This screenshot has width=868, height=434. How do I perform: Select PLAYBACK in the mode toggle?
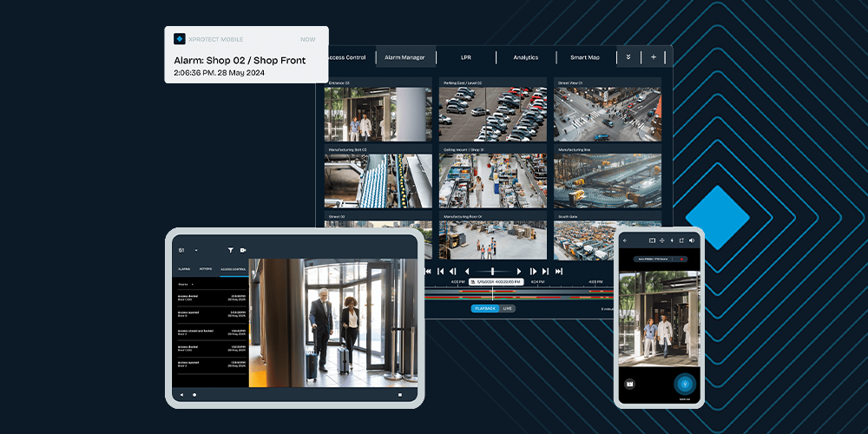(x=485, y=308)
